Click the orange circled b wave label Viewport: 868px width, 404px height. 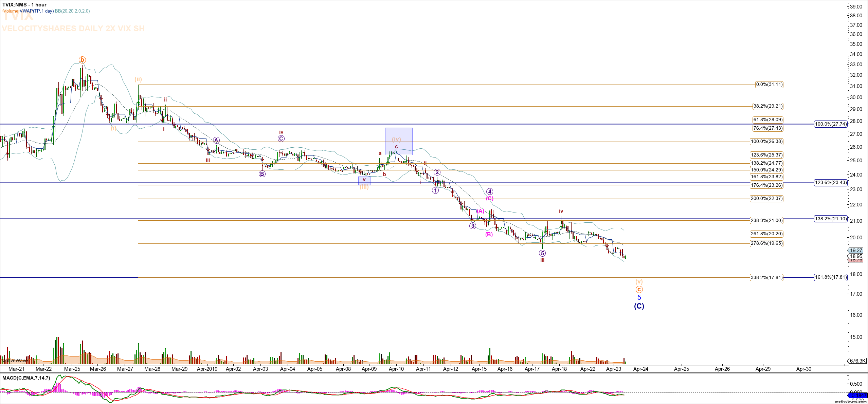(82, 60)
